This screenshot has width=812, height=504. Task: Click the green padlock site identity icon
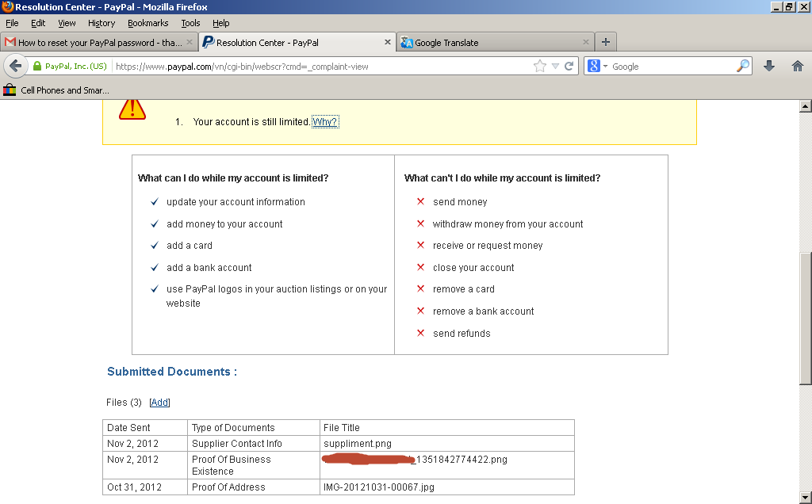click(36, 67)
